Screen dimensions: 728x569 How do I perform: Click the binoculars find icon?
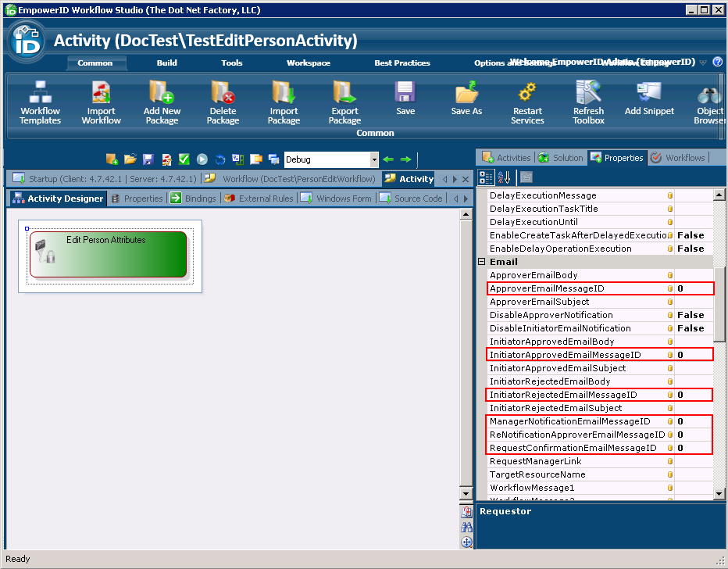click(x=467, y=527)
